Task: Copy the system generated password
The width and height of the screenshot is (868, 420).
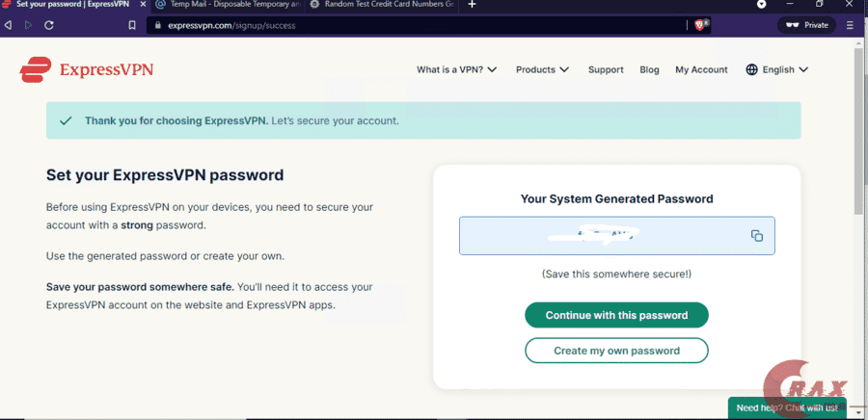Action: [757, 236]
